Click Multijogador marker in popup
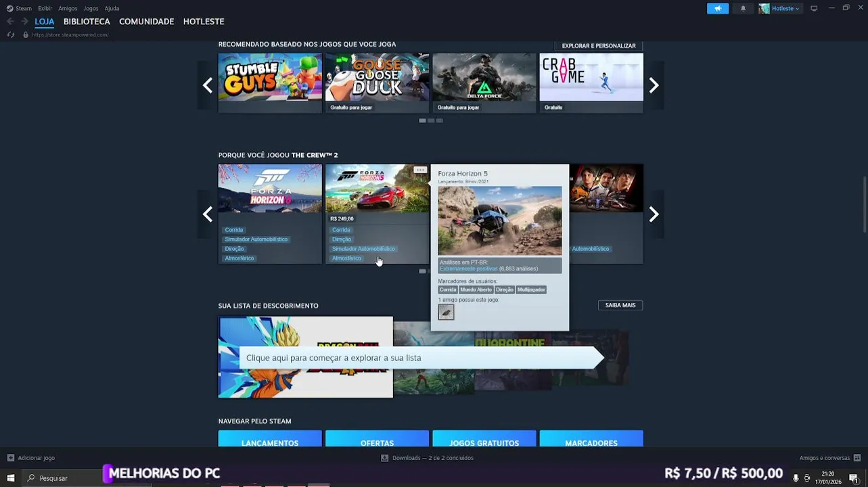The width and height of the screenshot is (868, 487). (x=531, y=289)
